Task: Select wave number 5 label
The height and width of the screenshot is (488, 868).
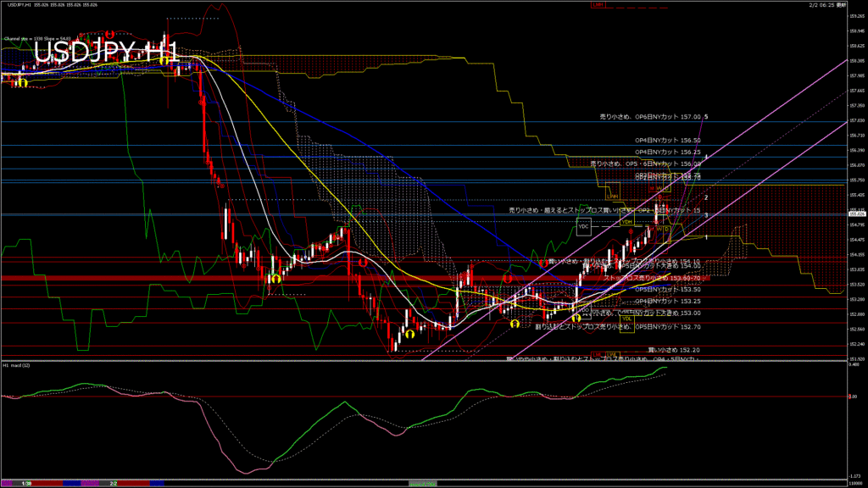Action: tap(706, 117)
